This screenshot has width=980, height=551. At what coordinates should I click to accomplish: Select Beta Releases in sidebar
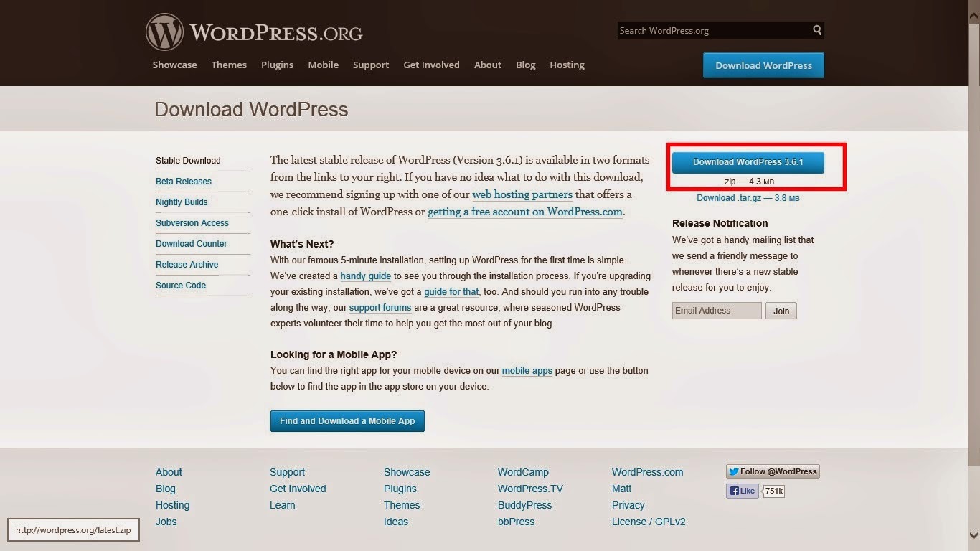(x=184, y=182)
